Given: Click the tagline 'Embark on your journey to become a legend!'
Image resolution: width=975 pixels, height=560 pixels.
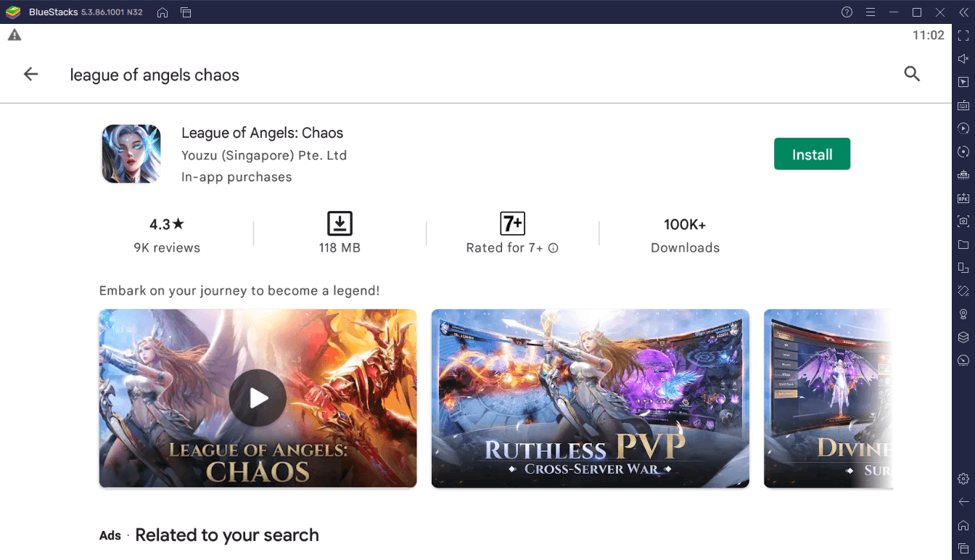Looking at the screenshot, I should [239, 291].
